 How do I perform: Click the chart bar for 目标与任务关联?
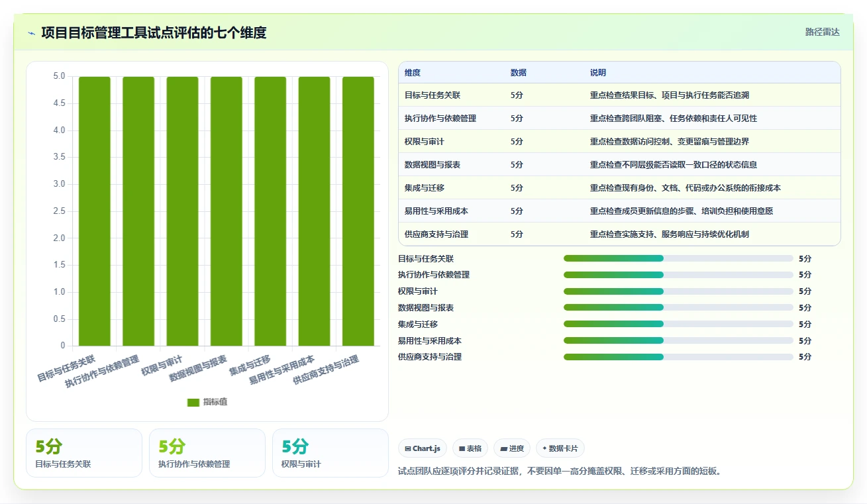pyautogui.click(x=95, y=211)
